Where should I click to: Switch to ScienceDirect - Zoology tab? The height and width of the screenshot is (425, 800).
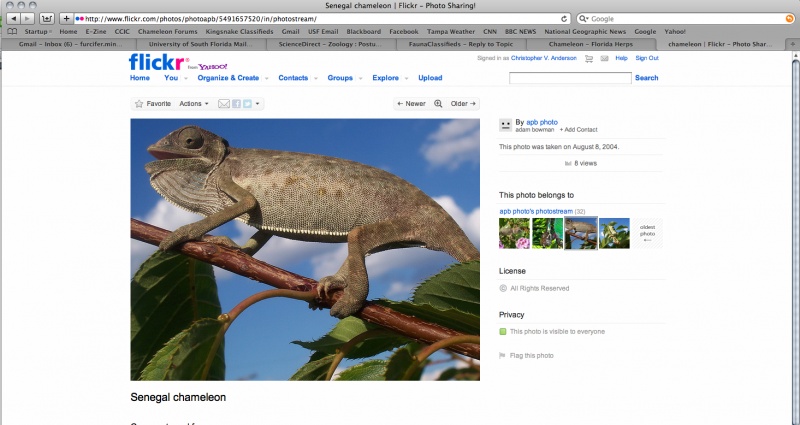[x=330, y=44]
